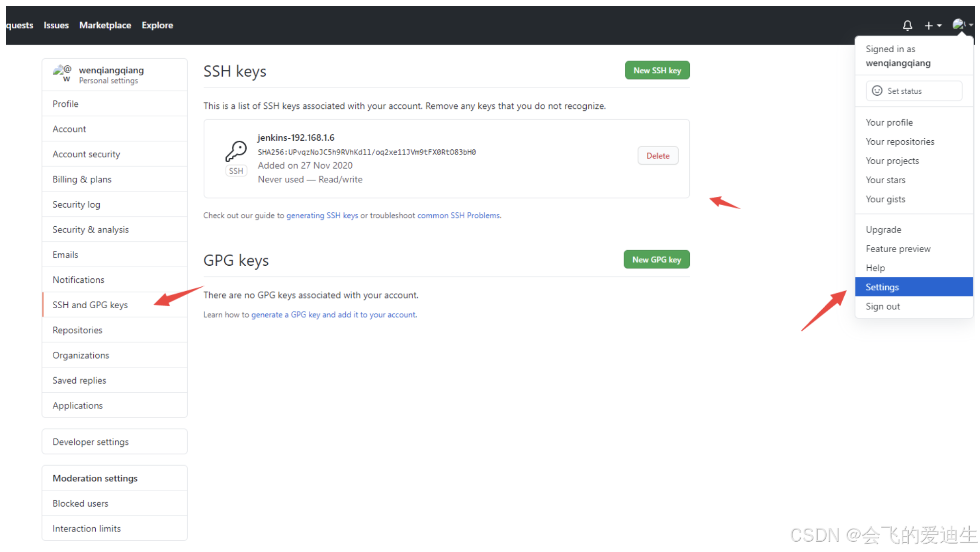Open Saved replies settings
The width and height of the screenshot is (980, 552).
[115, 381]
